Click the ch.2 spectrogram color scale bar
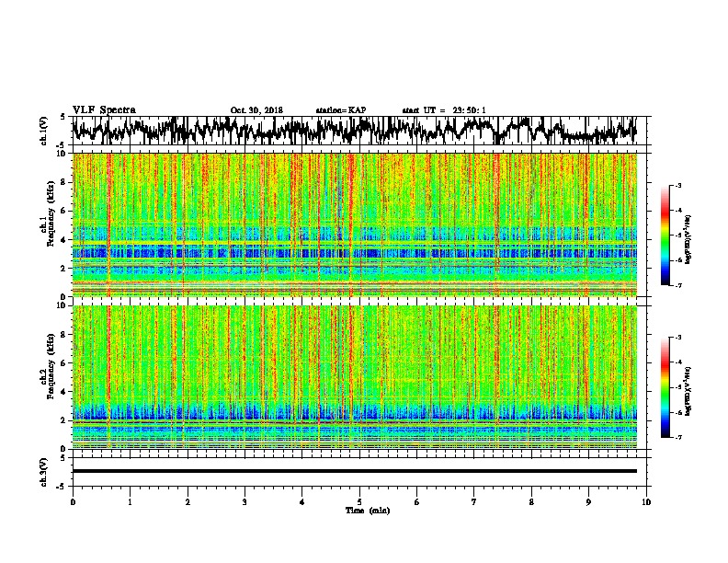The height and width of the screenshot is (563, 728). (x=665, y=387)
